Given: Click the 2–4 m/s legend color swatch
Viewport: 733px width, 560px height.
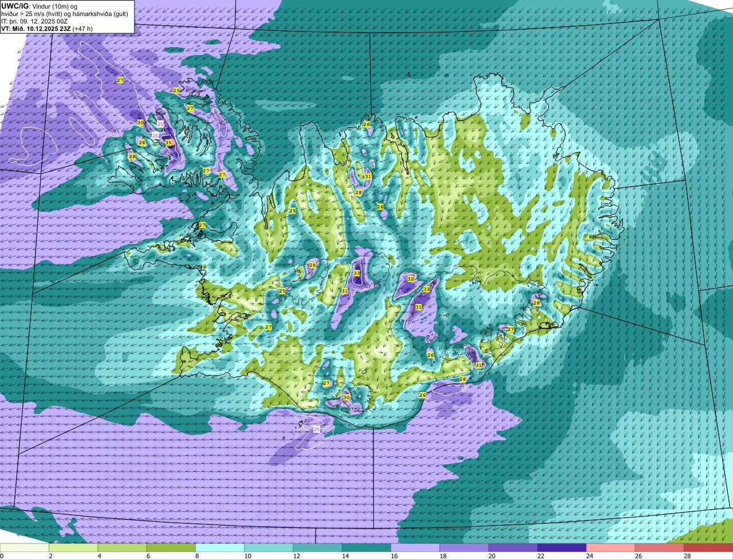Looking at the screenshot, I should 73,547.
